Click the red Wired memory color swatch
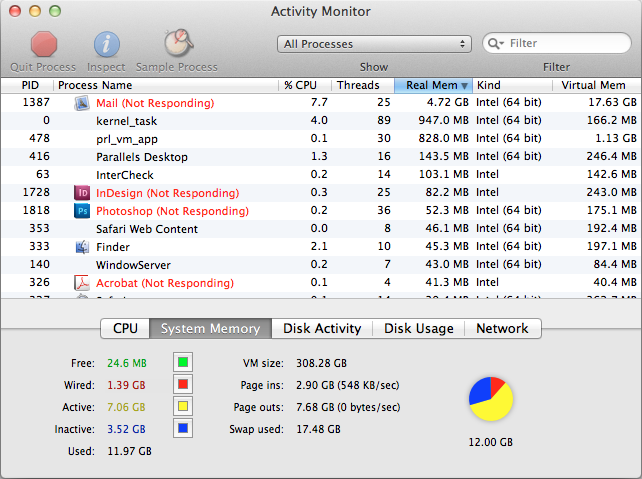642x479 pixels. [x=183, y=384]
